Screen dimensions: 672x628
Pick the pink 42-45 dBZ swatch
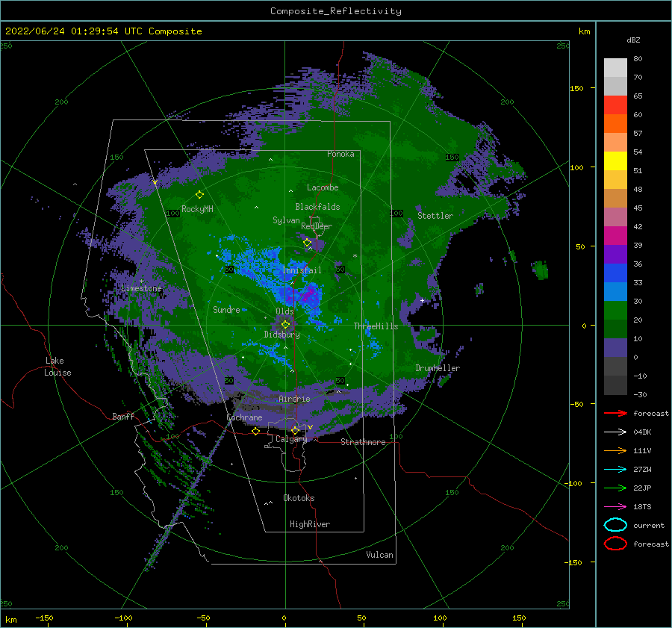pos(615,217)
